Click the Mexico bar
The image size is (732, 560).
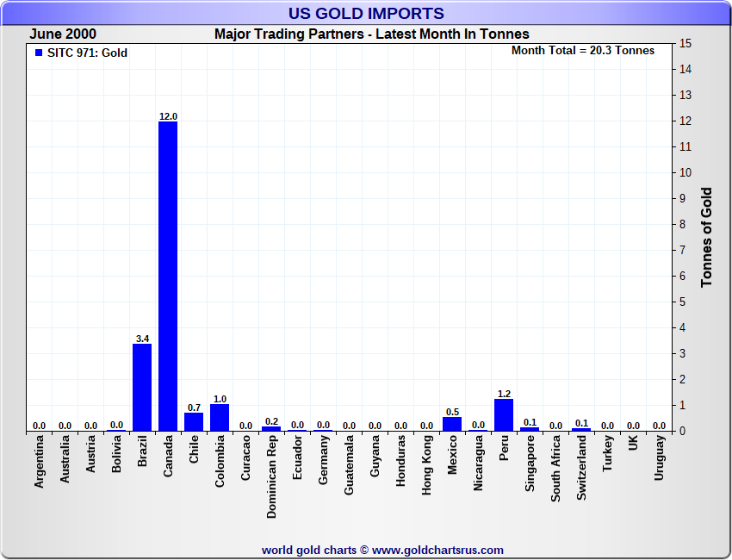452,424
